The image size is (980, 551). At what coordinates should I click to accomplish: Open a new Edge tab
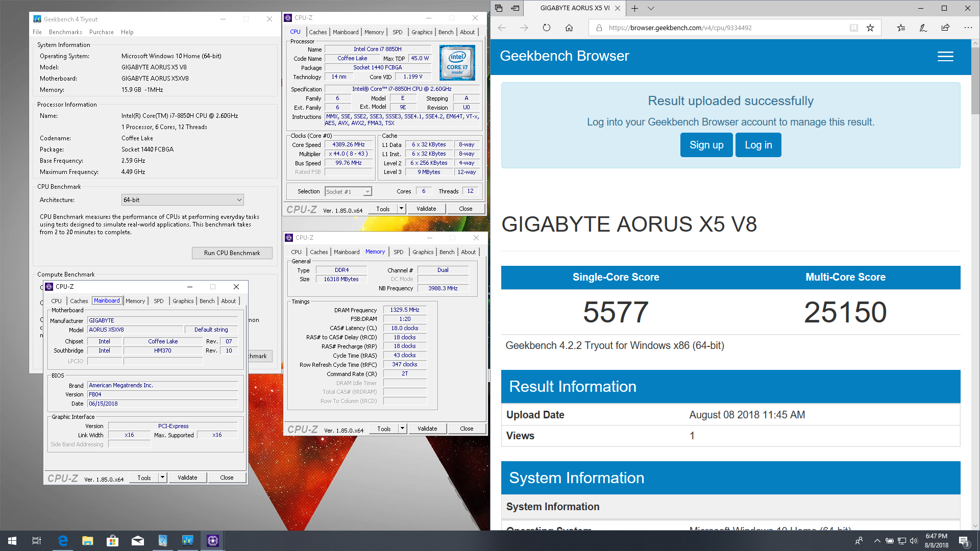(634, 8)
